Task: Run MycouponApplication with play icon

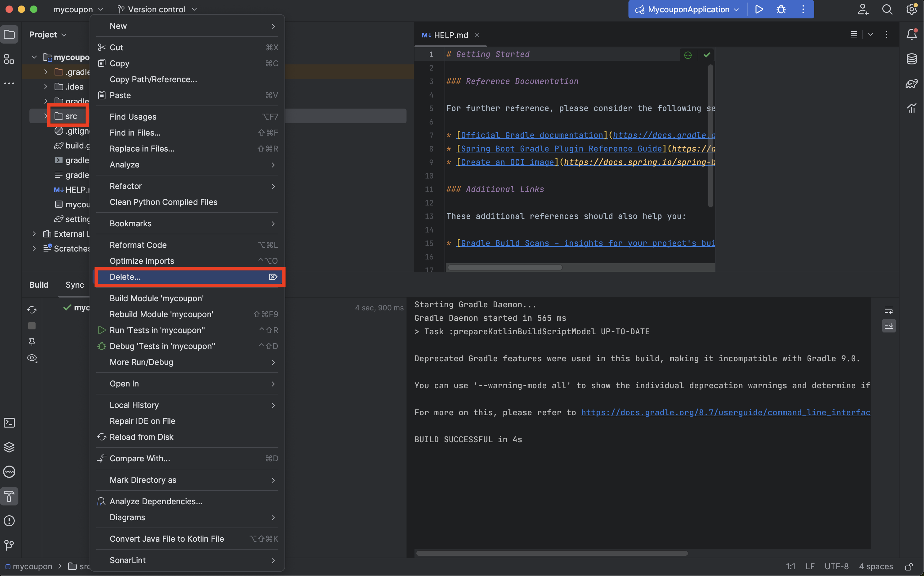Action: coord(759,10)
